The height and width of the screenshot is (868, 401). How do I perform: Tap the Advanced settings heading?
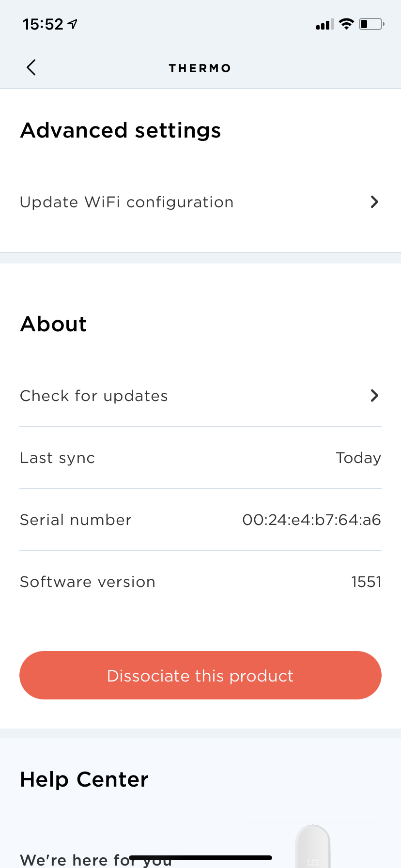(x=121, y=130)
